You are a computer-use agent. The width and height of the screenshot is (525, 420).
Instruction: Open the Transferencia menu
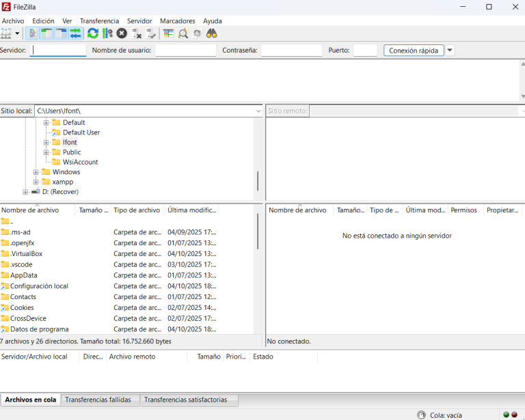99,21
